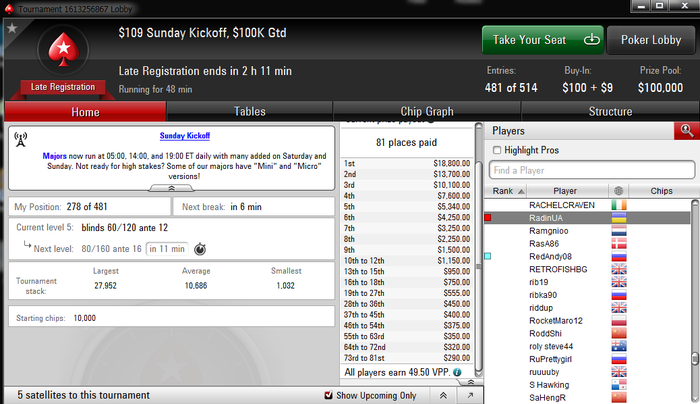Enable the Highlight Pros checkbox
This screenshot has width=700, height=404.
(497, 150)
